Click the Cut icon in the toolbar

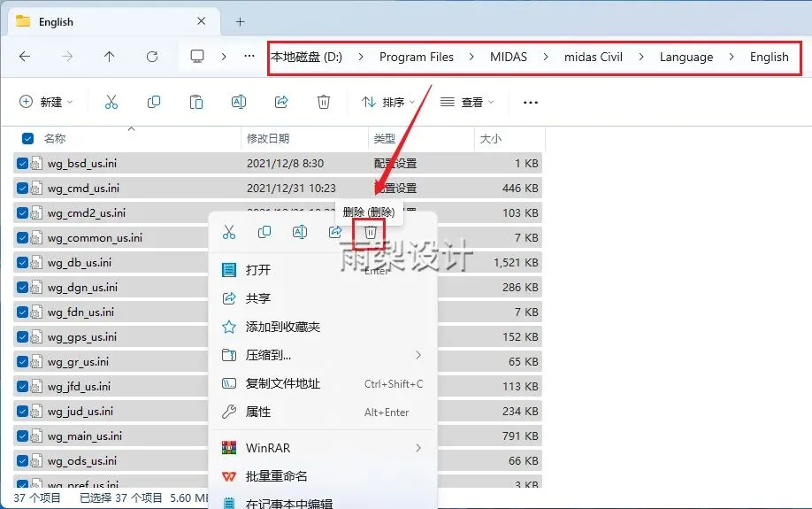(x=111, y=102)
